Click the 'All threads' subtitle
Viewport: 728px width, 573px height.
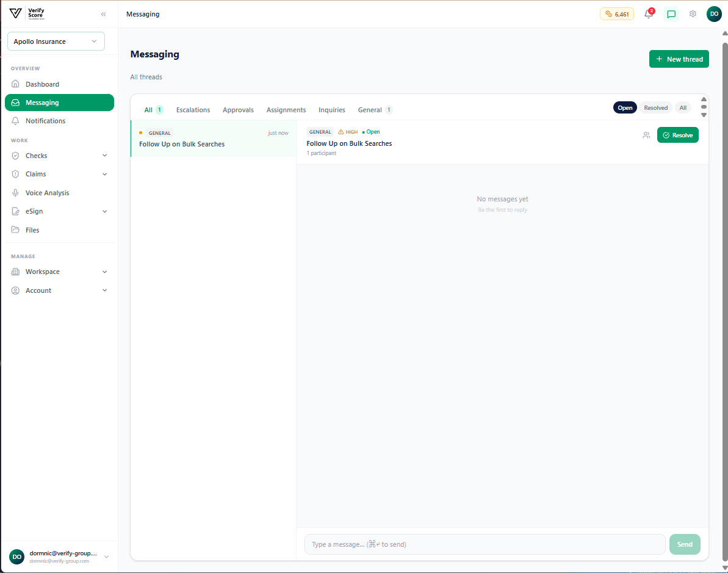pos(146,77)
